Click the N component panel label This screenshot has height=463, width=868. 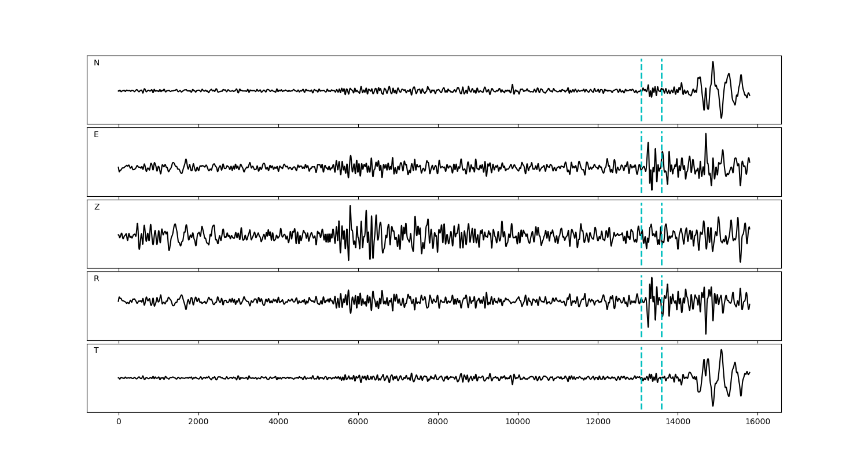(97, 63)
